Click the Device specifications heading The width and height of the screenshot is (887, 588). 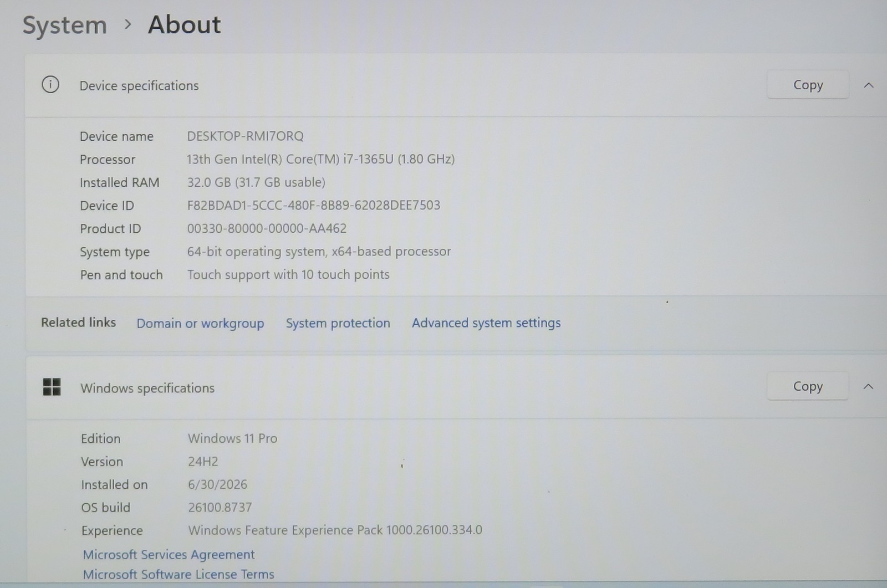(x=139, y=86)
